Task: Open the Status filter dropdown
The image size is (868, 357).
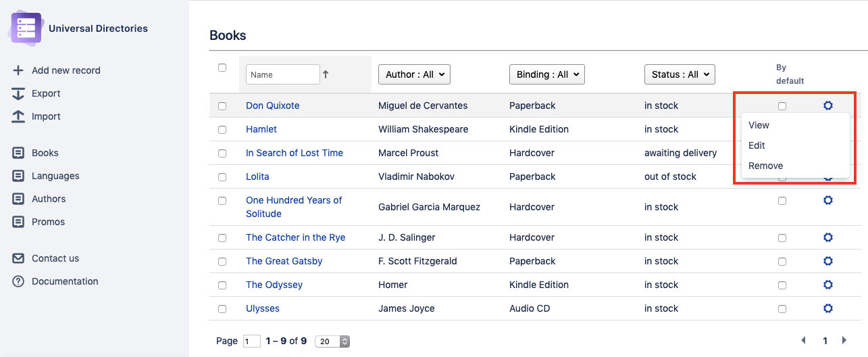Action: [679, 74]
